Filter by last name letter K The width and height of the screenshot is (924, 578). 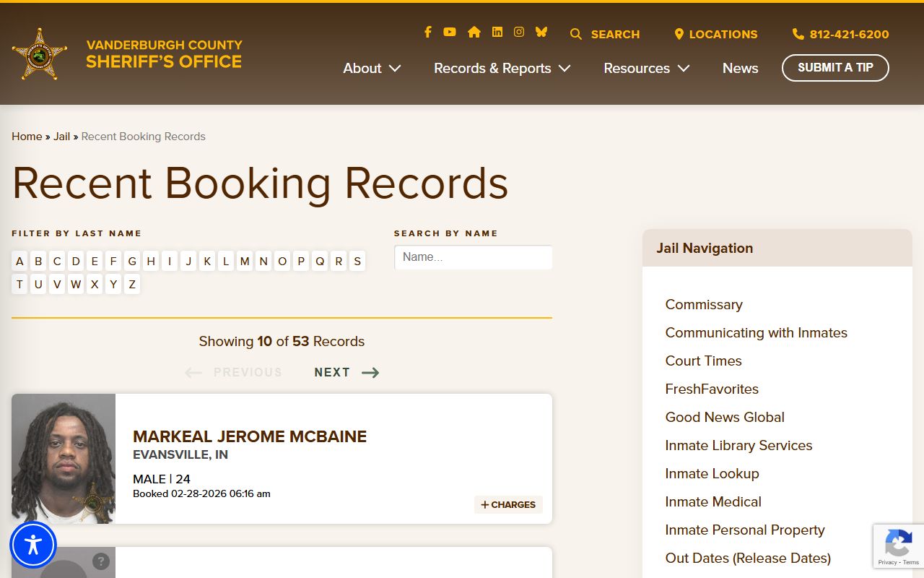207,262
